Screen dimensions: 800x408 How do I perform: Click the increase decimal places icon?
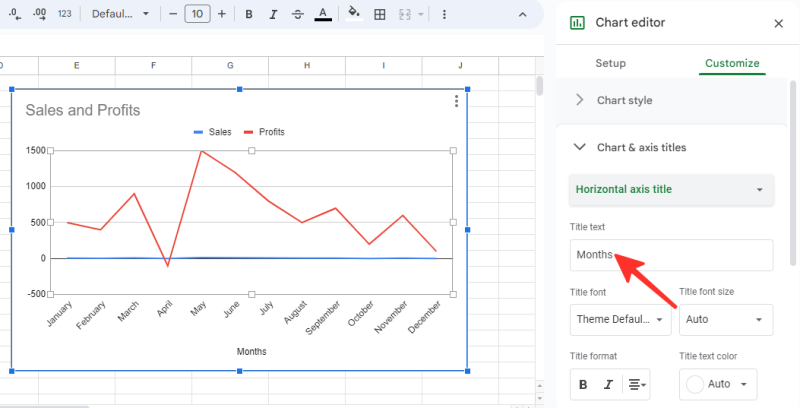[x=40, y=14]
